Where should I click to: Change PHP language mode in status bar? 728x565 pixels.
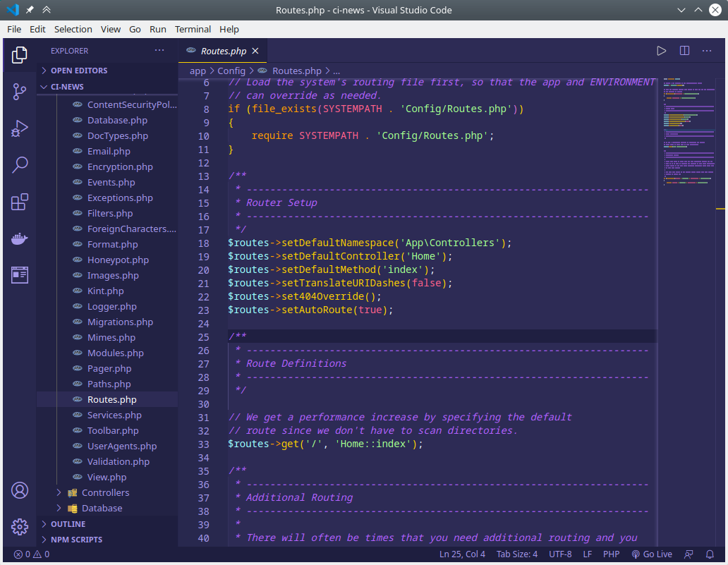tap(611, 554)
